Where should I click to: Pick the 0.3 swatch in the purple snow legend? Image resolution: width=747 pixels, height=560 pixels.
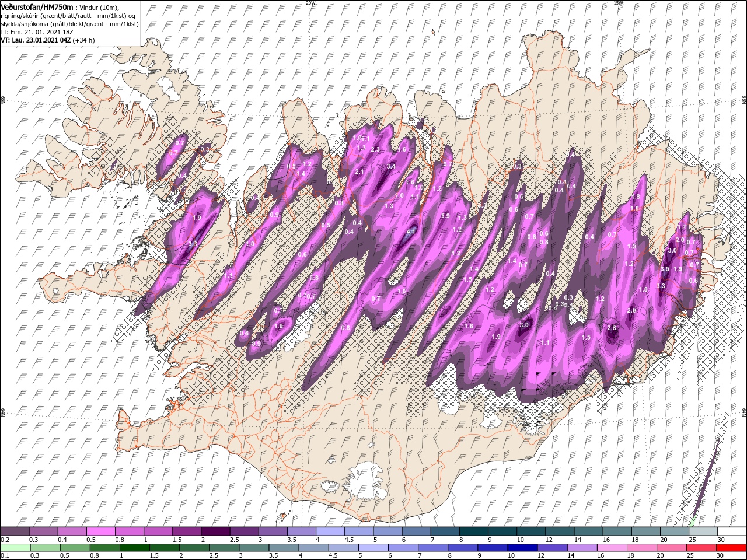click(43, 531)
